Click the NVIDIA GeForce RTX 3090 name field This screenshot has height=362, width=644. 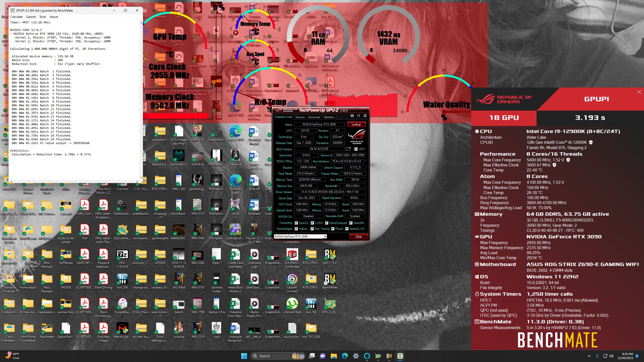(319, 124)
